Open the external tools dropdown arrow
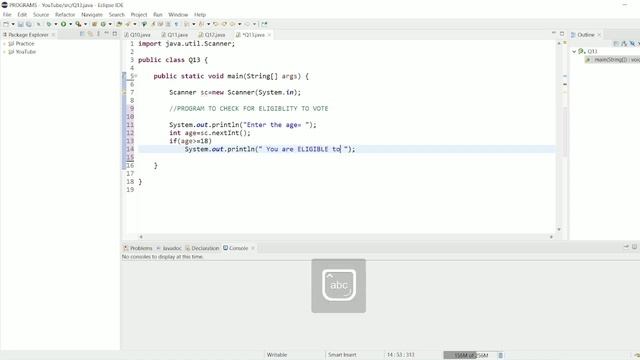The width and height of the screenshot is (640, 360). coord(85,24)
